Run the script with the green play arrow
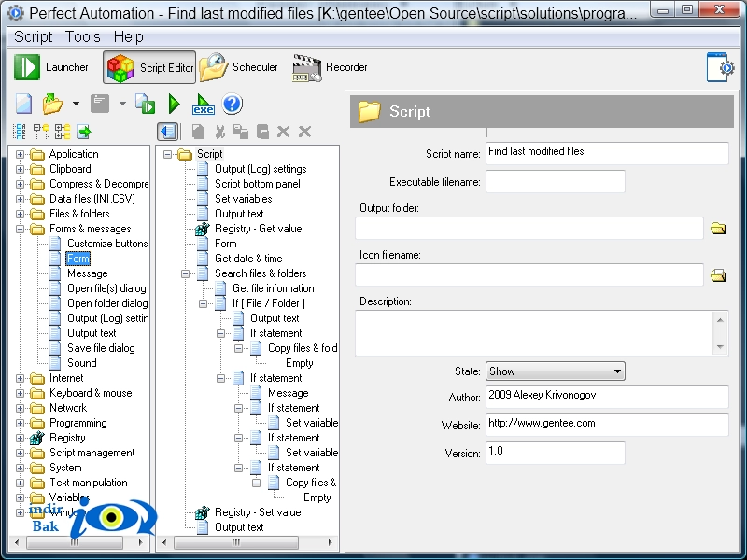The width and height of the screenshot is (747, 560). pyautogui.click(x=175, y=104)
